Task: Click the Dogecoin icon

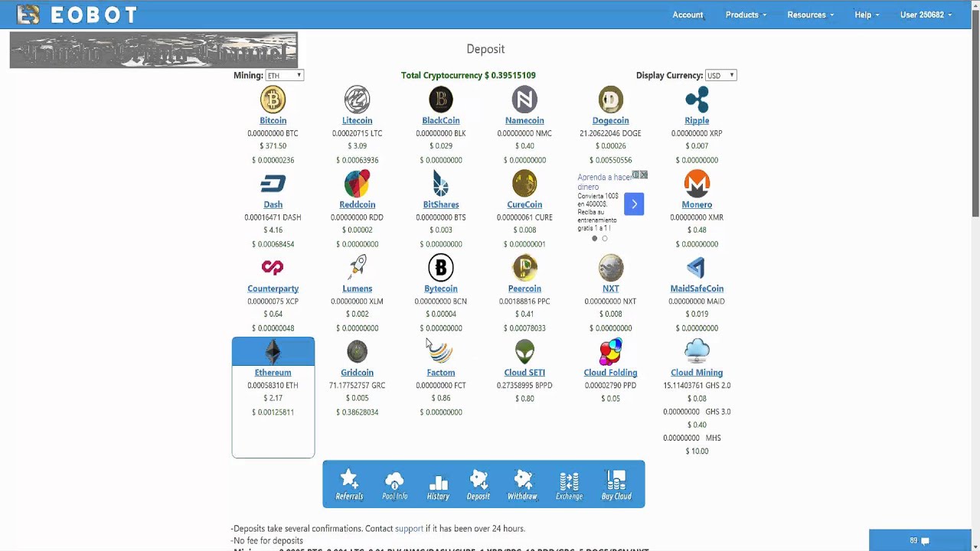Action: point(610,99)
